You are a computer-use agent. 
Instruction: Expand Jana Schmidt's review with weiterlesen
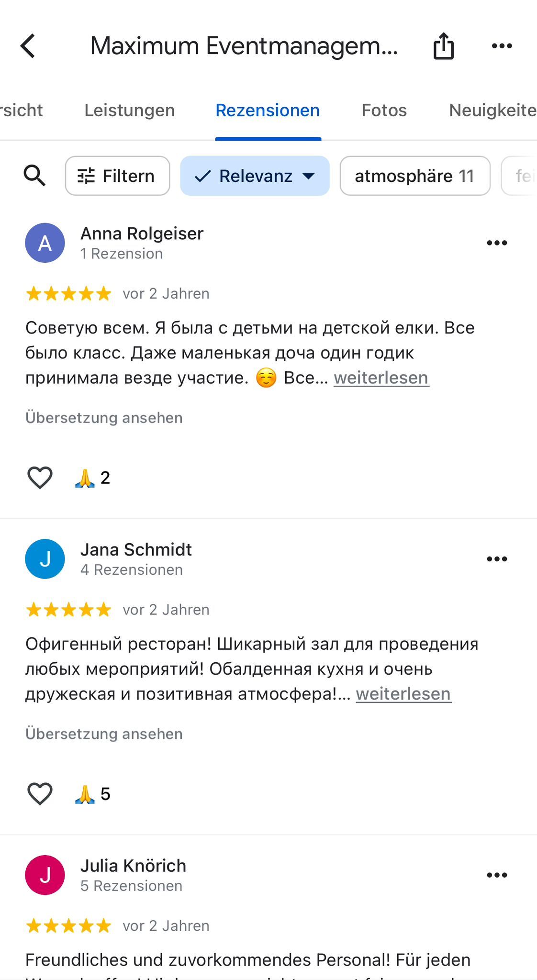(x=403, y=694)
